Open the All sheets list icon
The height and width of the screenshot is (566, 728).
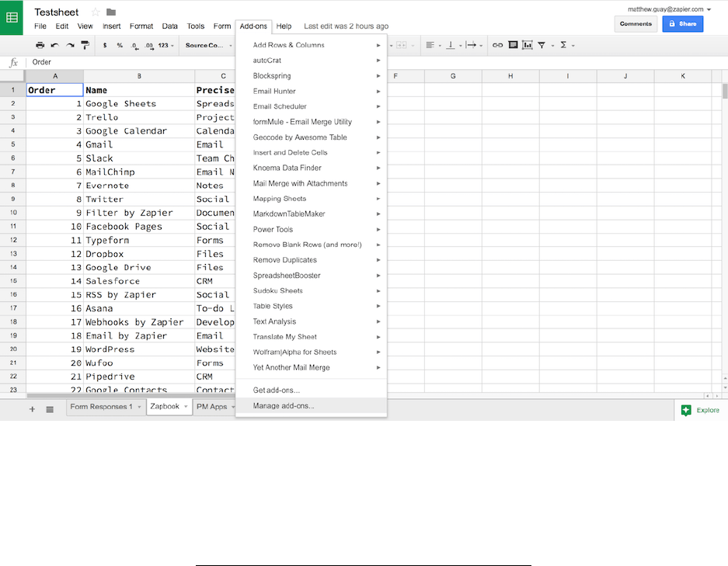pyautogui.click(x=50, y=409)
